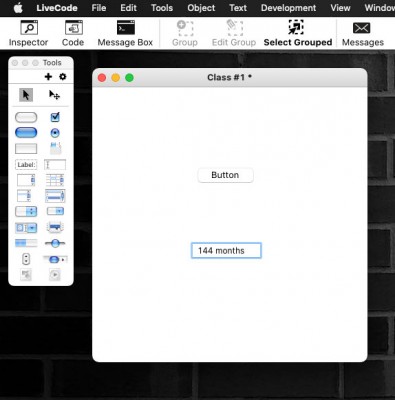395x400 pixels.
Task: Open the Message Box
Action: (125, 33)
